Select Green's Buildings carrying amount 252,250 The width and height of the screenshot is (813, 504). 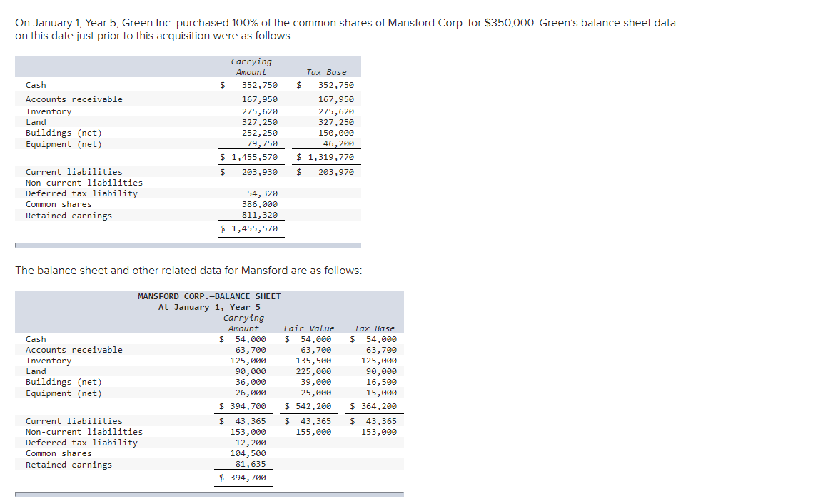tap(259, 133)
